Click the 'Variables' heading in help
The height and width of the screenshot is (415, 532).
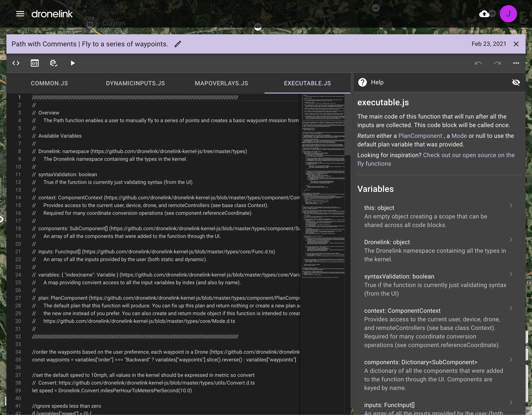(x=375, y=189)
